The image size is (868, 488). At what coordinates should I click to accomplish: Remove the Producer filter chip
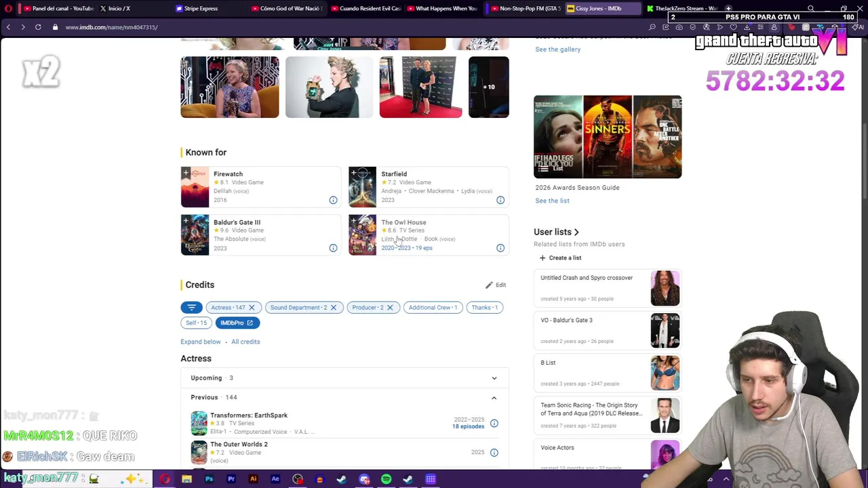[x=390, y=307]
